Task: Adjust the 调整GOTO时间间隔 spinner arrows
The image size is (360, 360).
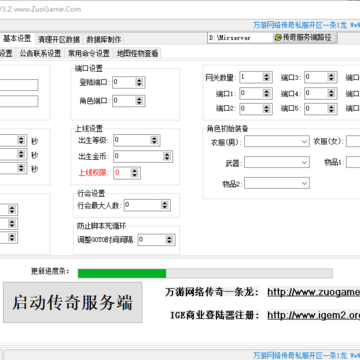Action: (169, 240)
